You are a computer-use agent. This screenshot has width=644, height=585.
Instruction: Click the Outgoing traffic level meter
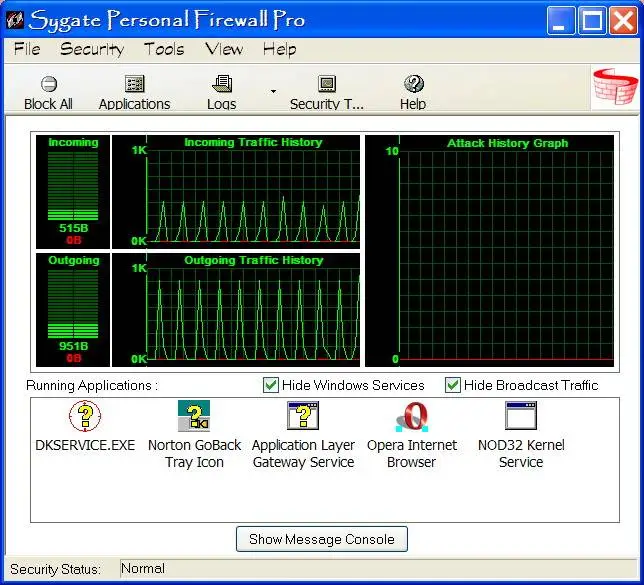click(73, 304)
